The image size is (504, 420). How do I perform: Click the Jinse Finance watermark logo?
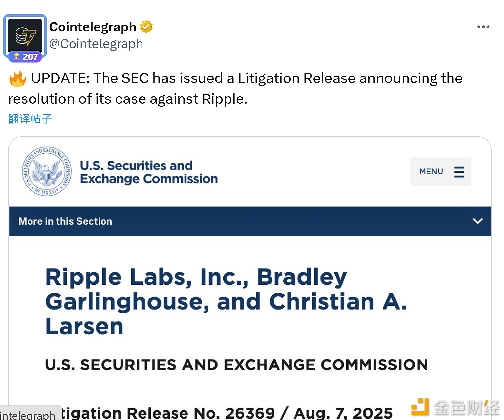coord(455,407)
